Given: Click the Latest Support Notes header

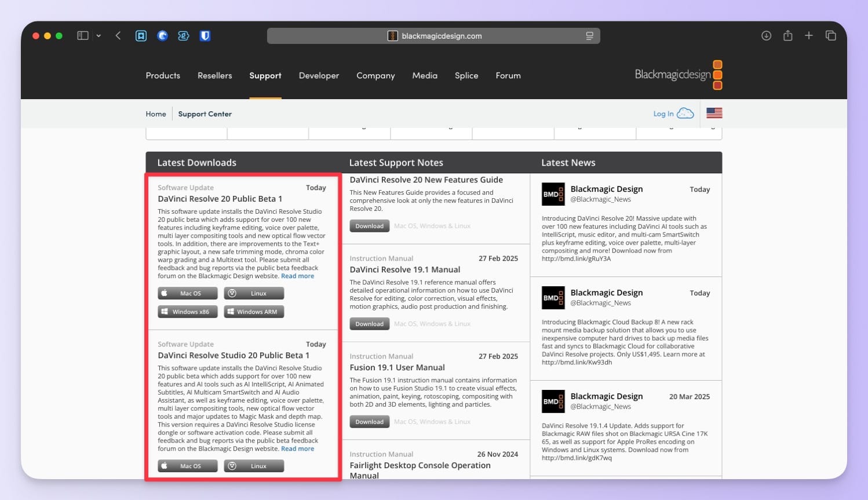Looking at the screenshot, I should coord(396,163).
